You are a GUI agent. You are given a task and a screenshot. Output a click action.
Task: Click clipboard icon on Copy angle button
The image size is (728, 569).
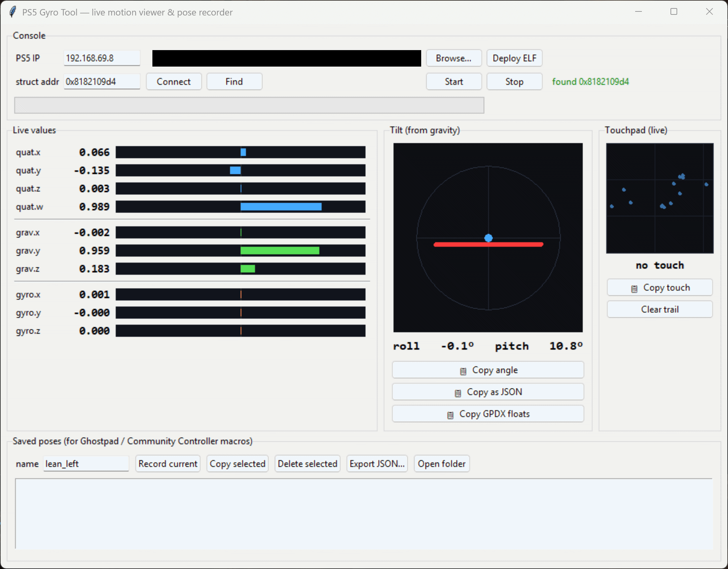pos(463,371)
